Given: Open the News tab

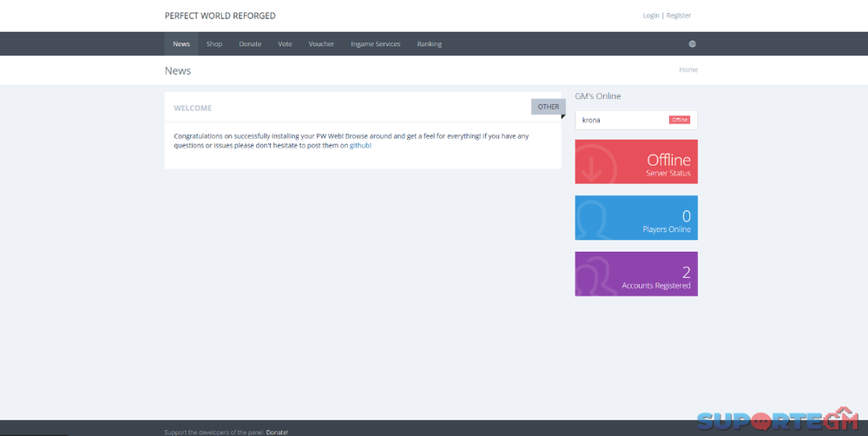Looking at the screenshot, I should click(x=181, y=44).
